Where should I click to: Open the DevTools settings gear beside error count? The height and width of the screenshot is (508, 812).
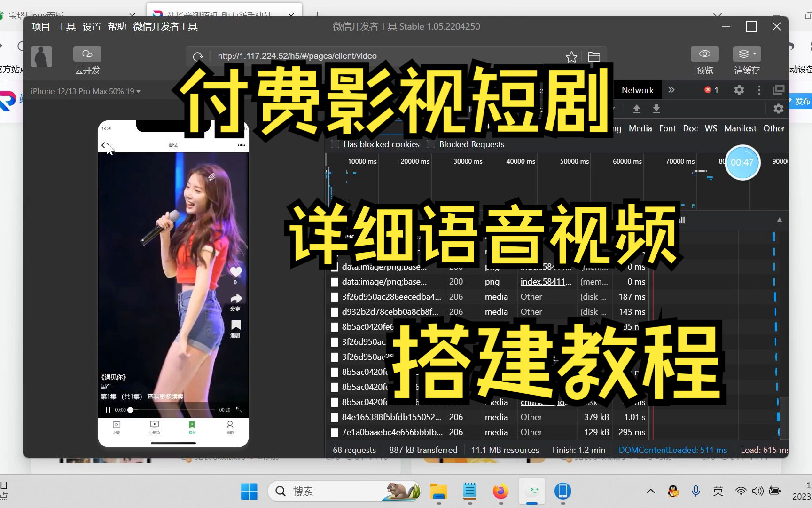[x=739, y=90]
